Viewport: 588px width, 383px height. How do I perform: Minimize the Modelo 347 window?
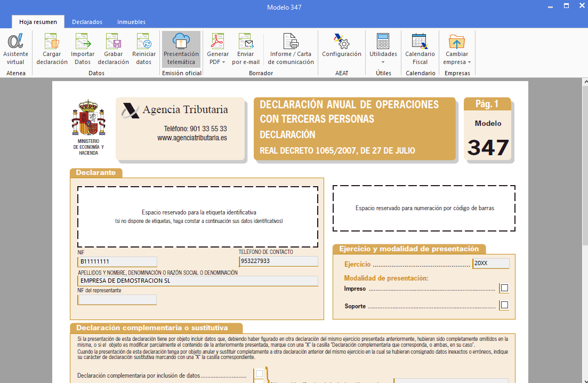click(550, 7)
